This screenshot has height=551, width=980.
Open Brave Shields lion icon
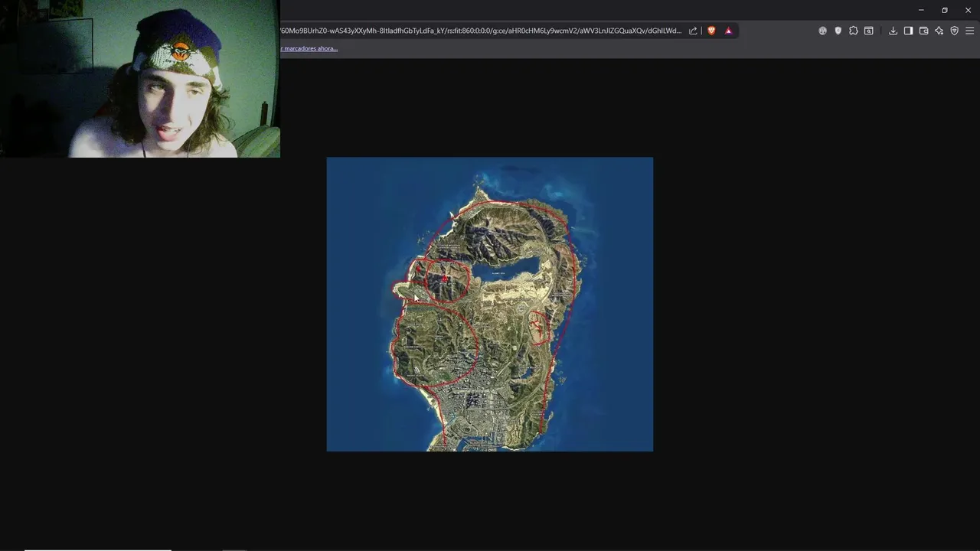click(x=711, y=31)
